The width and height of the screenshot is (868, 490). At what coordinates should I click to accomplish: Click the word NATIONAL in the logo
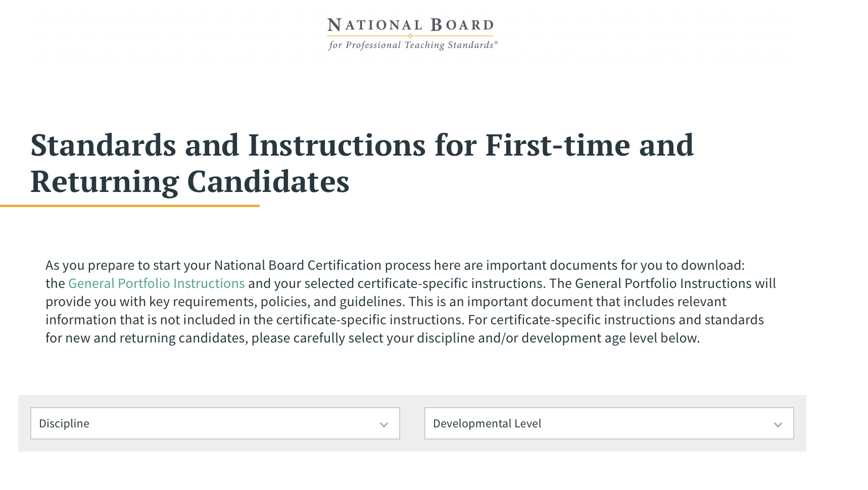tap(375, 25)
